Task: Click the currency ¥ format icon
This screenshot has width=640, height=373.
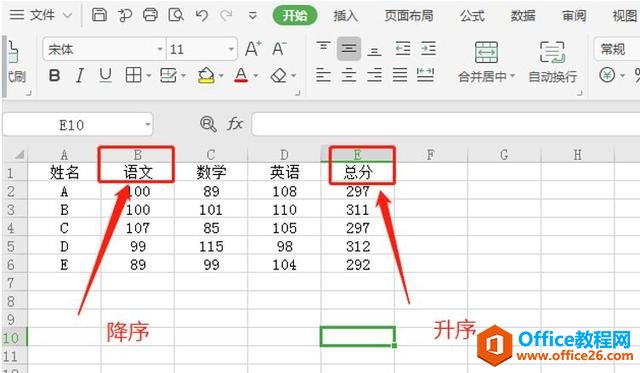Action: point(607,75)
